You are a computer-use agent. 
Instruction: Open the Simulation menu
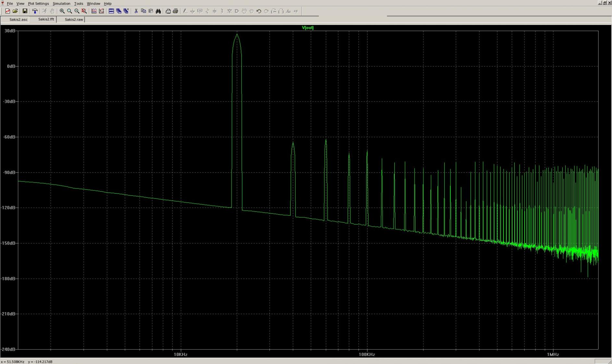tap(61, 4)
